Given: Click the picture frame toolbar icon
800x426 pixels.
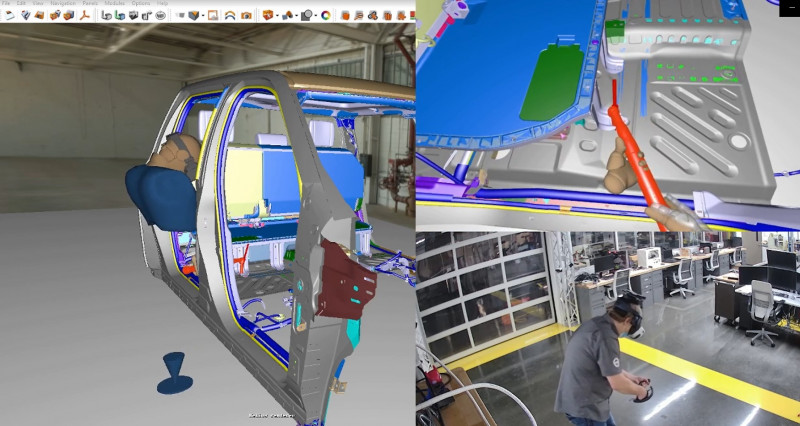Looking at the screenshot, I should tap(212, 15).
